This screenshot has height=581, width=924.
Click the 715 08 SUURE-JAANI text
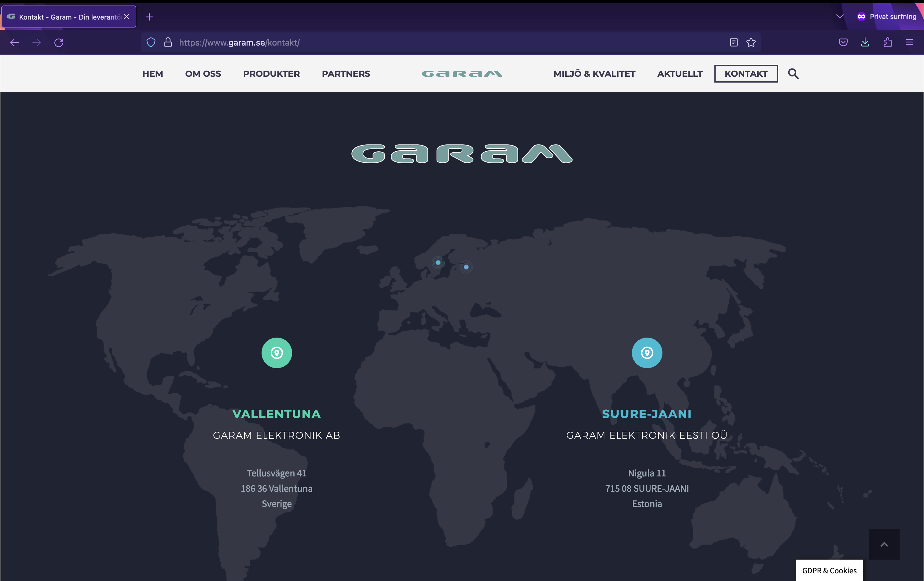tap(647, 488)
